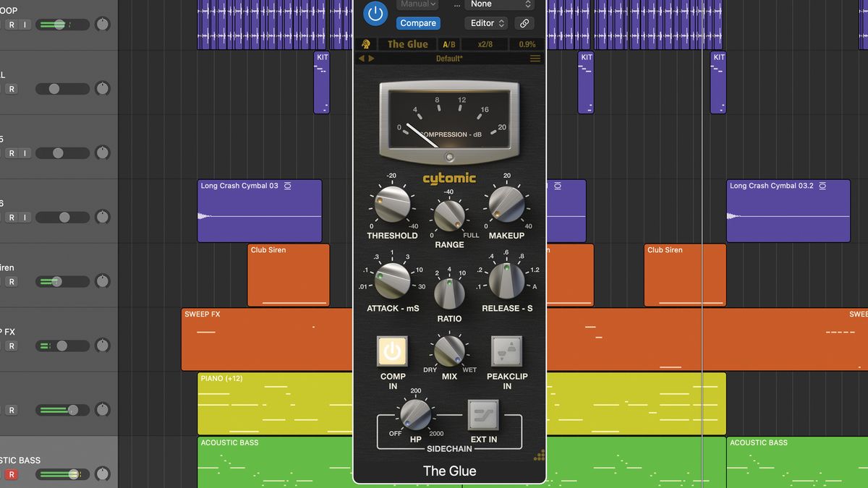Click the volume slider on iren track

[63, 281]
